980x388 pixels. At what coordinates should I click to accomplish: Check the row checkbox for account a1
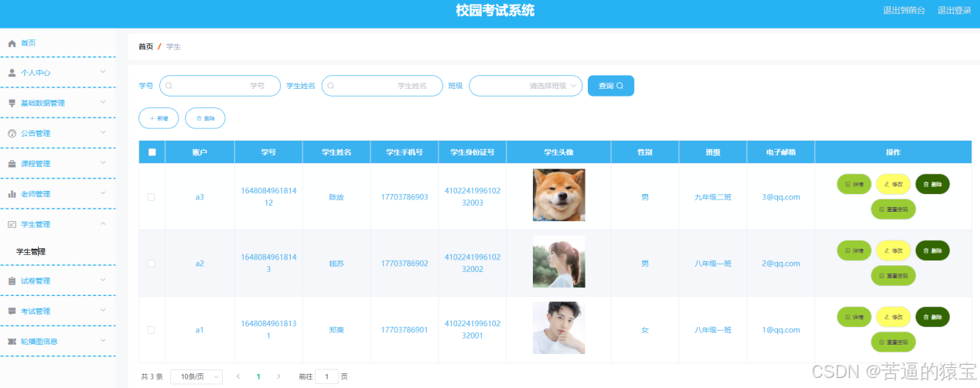pyautogui.click(x=152, y=330)
